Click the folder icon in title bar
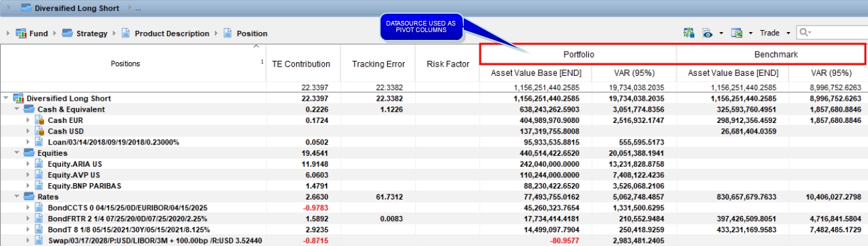This screenshot has height=246, width=868. [26, 8]
